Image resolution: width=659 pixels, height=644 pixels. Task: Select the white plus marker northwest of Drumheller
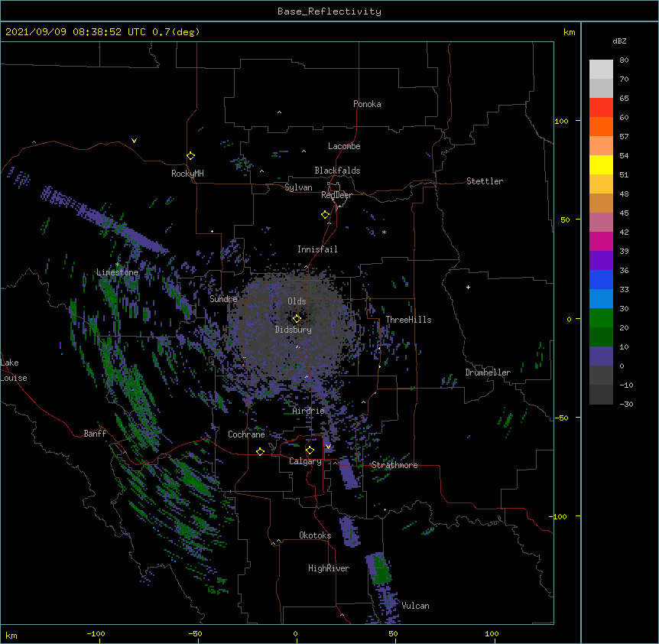point(468,287)
